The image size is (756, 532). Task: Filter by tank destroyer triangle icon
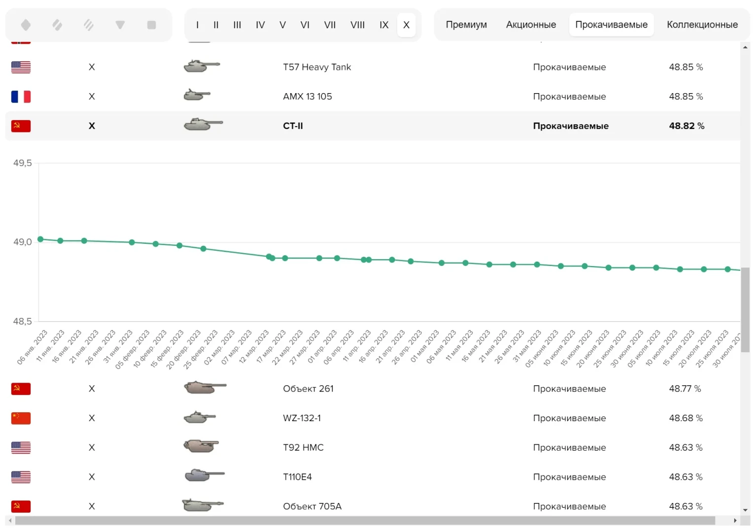coord(120,25)
